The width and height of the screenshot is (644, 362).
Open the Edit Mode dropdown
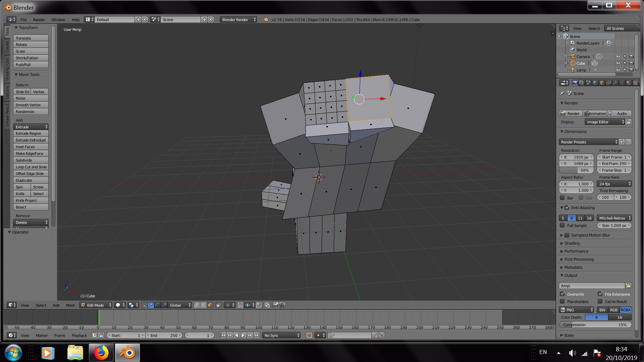click(96, 305)
